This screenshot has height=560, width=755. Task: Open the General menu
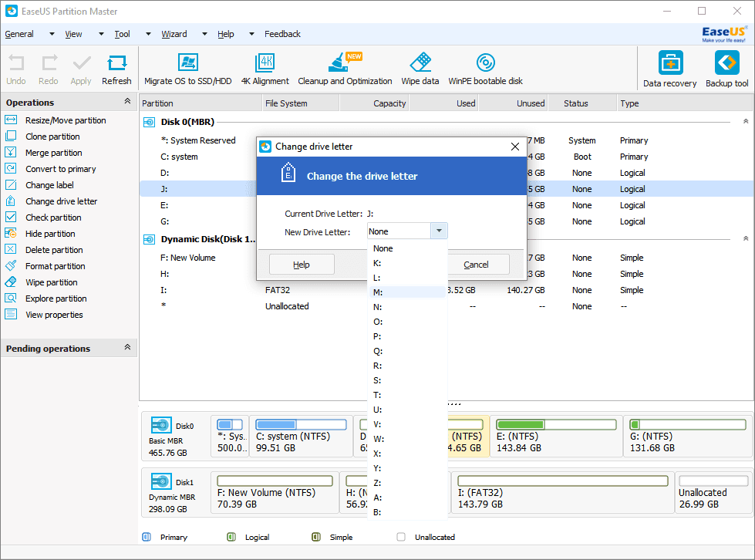19,34
